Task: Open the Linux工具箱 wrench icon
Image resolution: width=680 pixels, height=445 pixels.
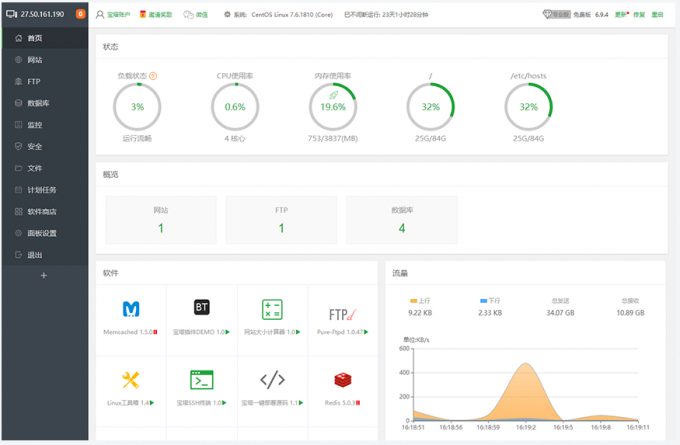Action: click(x=132, y=379)
